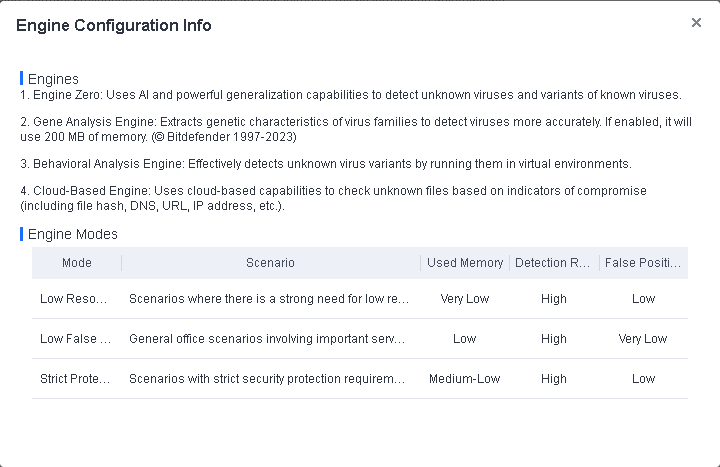720x467 pixels.
Task: Click the Mode column header
Action: [77, 263]
